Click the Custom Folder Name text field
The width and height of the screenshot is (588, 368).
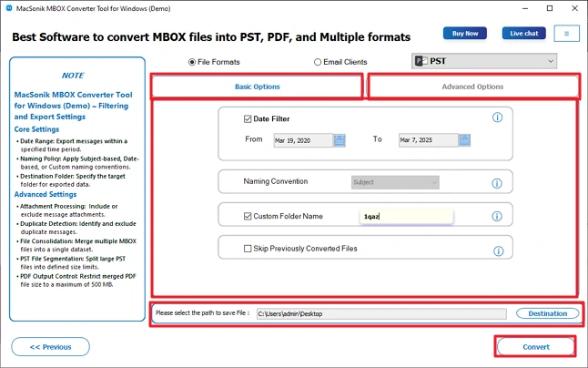407,217
